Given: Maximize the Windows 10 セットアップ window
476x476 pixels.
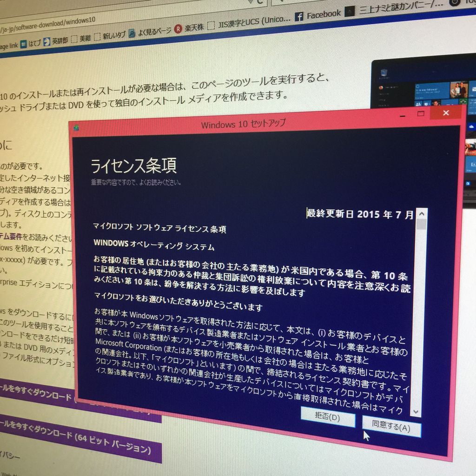Looking at the screenshot, I should (x=421, y=113).
